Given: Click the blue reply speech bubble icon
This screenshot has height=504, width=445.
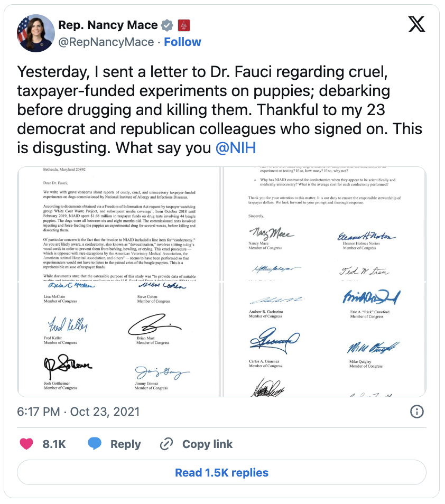Looking at the screenshot, I should (x=95, y=444).
